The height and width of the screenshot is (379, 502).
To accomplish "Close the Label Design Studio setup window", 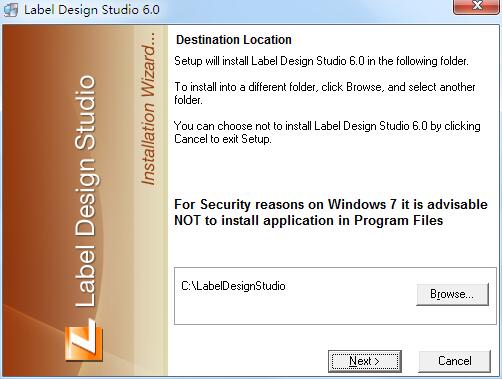I will pos(477,7).
